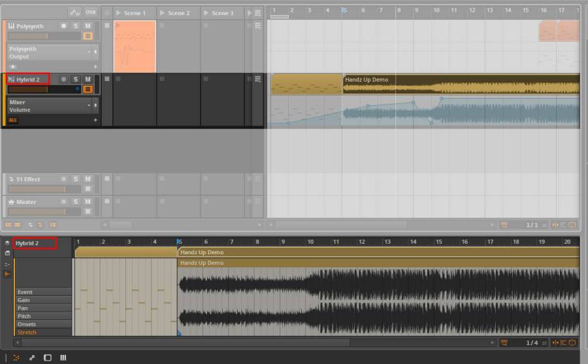Launch Scene 1
The image size is (588, 364).
119,13
